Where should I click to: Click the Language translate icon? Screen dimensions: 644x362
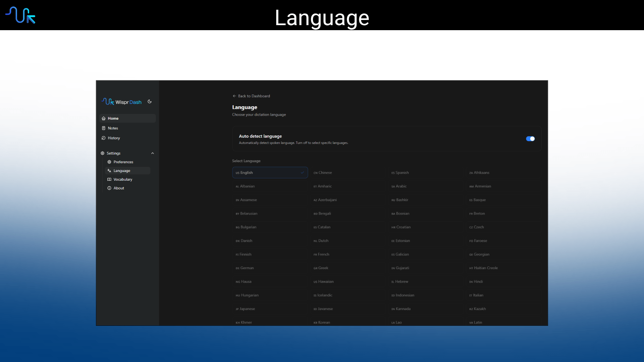[x=109, y=171]
